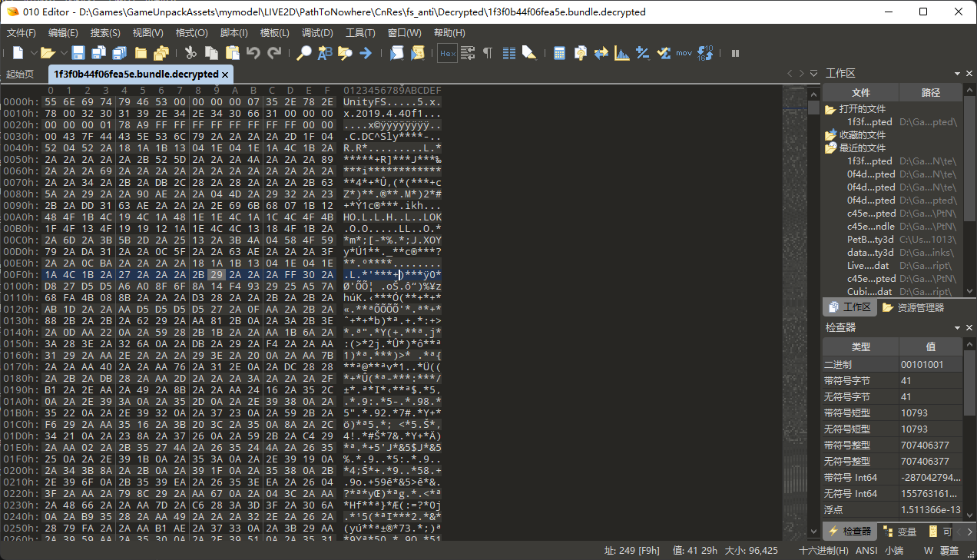Close the 1f3f0b44f06fea5e.bundle.decrypted tab

[225, 75]
